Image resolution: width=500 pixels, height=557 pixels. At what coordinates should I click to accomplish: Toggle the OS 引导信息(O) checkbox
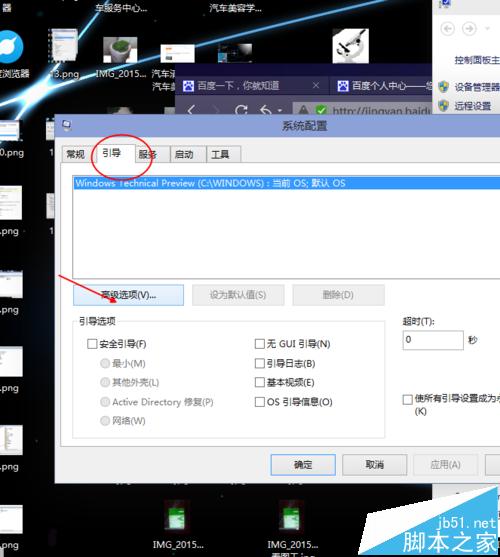coord(260,402)
